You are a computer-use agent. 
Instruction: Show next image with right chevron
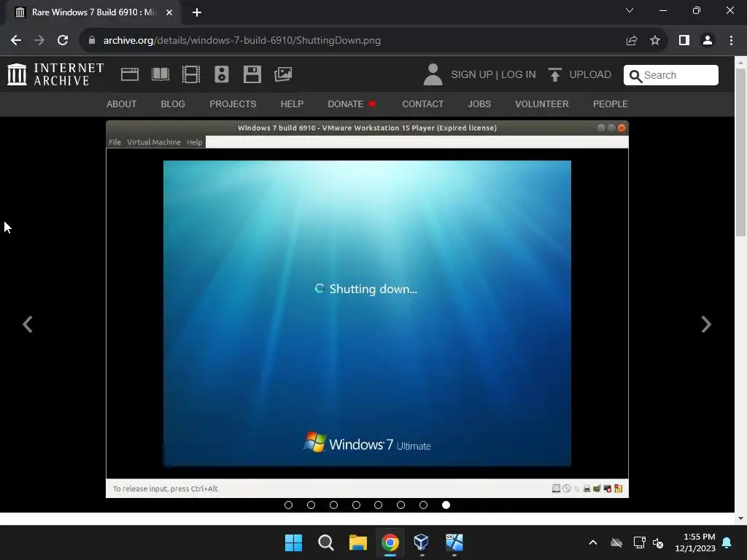click(706, 324)
